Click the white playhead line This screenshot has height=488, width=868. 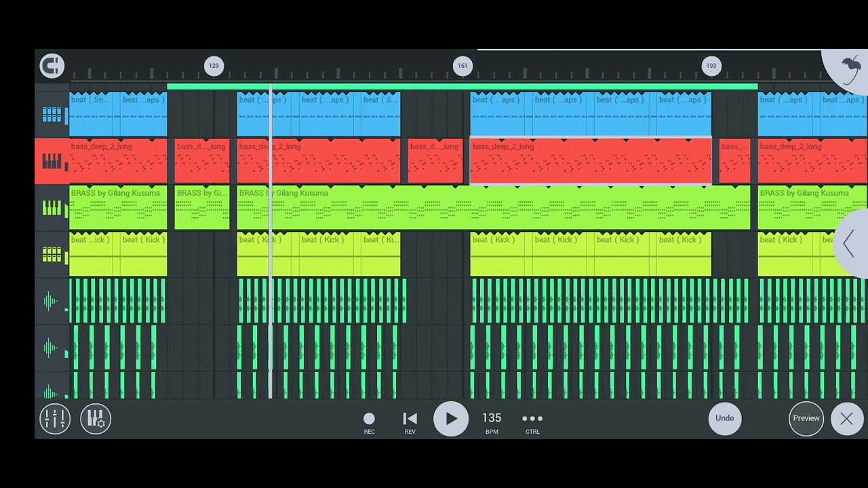271,241
